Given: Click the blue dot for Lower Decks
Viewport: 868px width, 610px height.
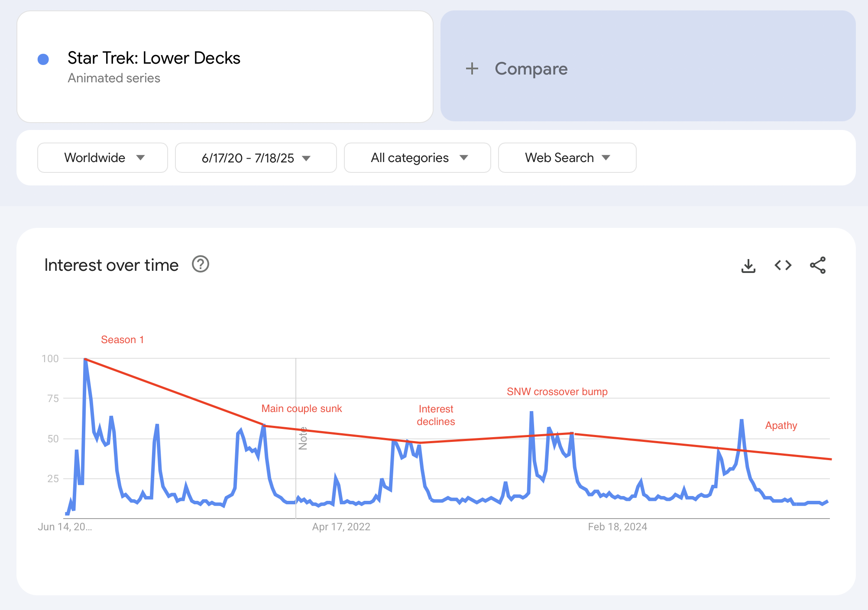Looking at the screenshot, I should pos(43,59).
